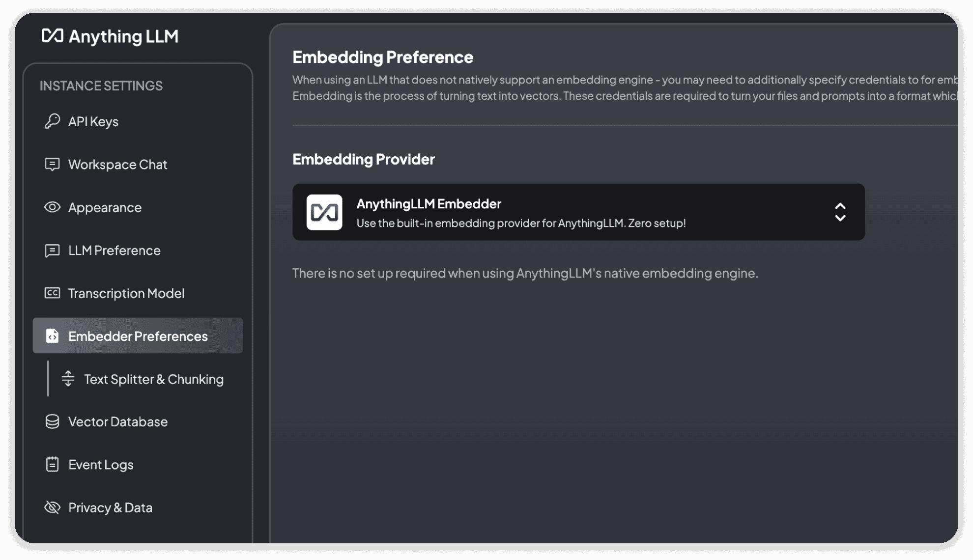Click the Text Splitter & Chunking icon
The width and height of the screenshot is (973, 560).
point(68,379)
